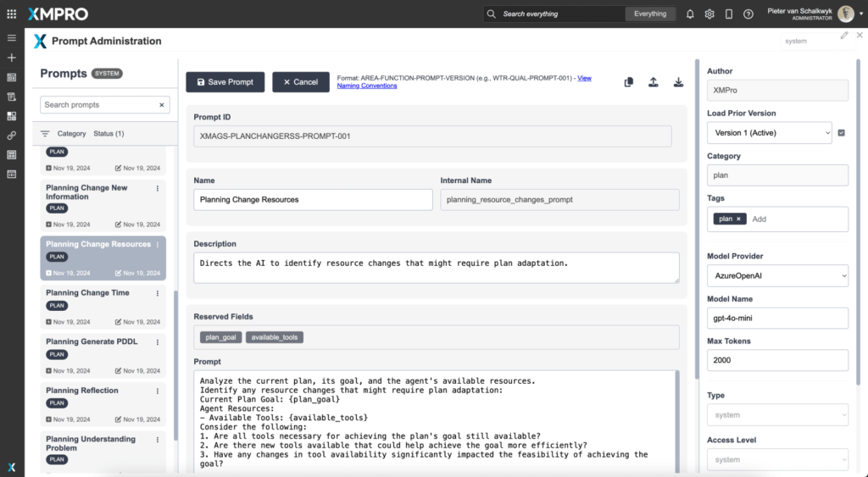The image size is (868, 477).
Task: Click the help question mark icon
Action: (748, 14)
